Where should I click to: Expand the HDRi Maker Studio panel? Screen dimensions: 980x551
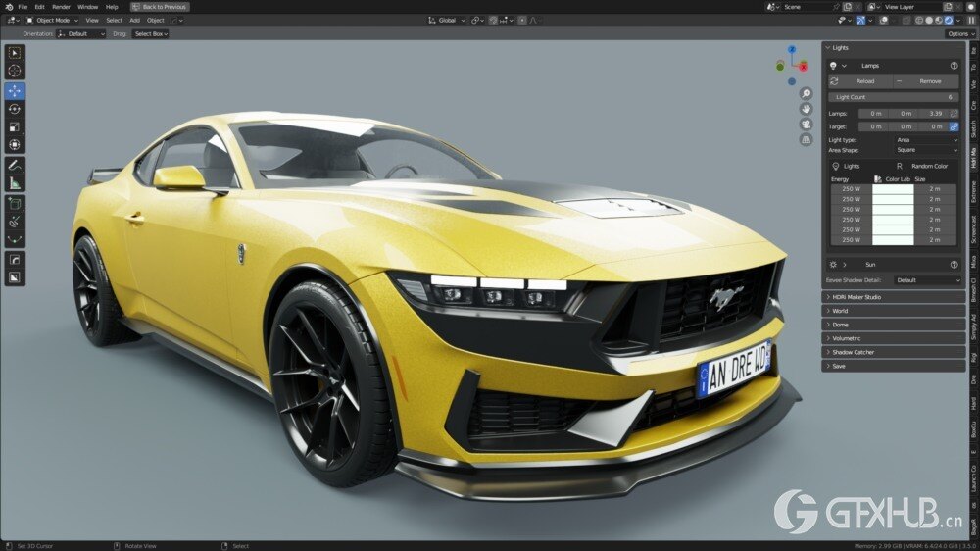894,297
